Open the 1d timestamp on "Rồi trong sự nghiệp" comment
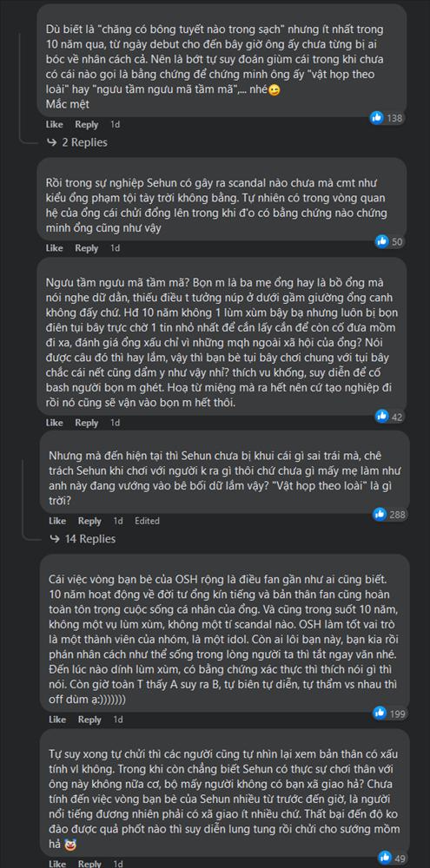Image resolution: width=430 pixels, height=868 pixels. tap(115, 248)
